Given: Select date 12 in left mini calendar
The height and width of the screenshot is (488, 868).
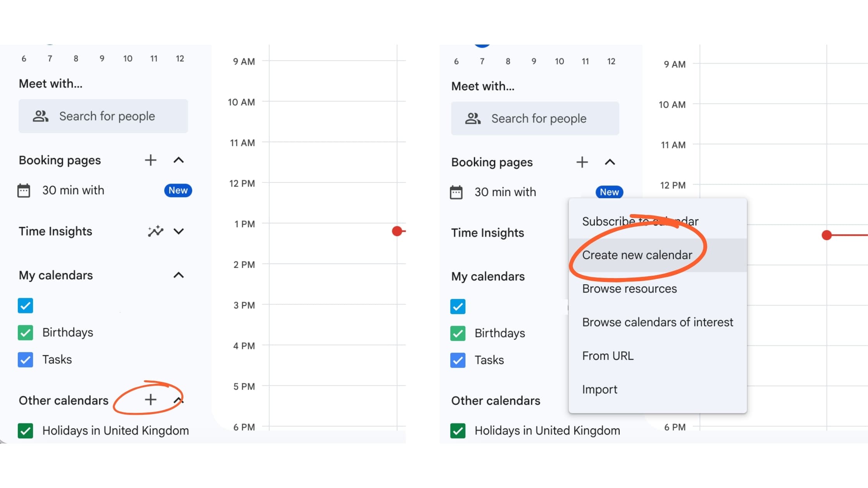Looking at the screenshot, I should point(180,58).
